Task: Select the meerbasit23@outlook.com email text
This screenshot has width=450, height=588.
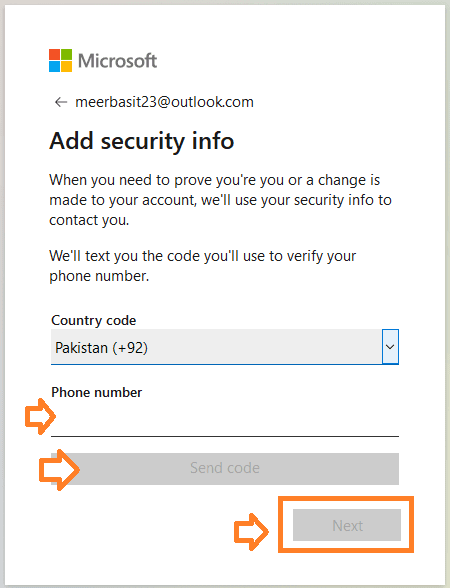Action: (x=164, y=102)
